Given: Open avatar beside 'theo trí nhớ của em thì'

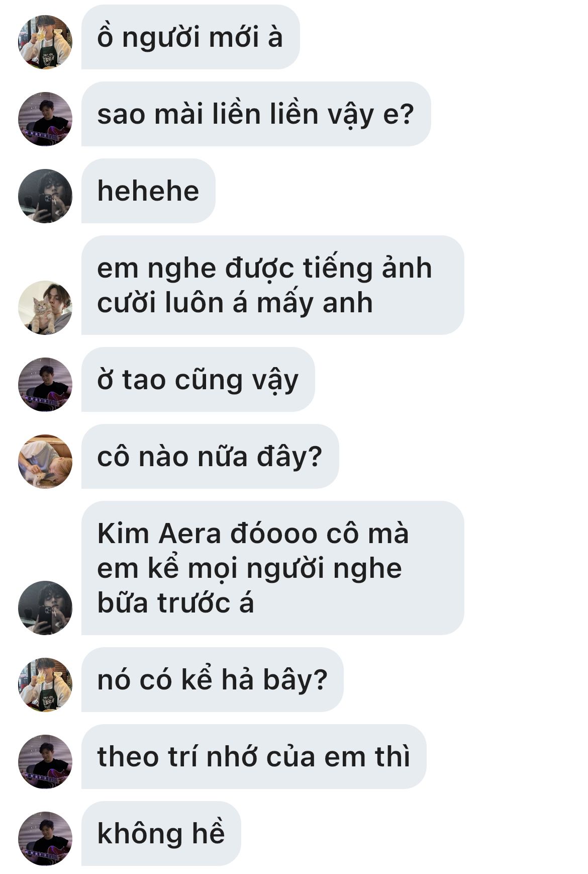Looking at the screenshot, I should [45, 761].
